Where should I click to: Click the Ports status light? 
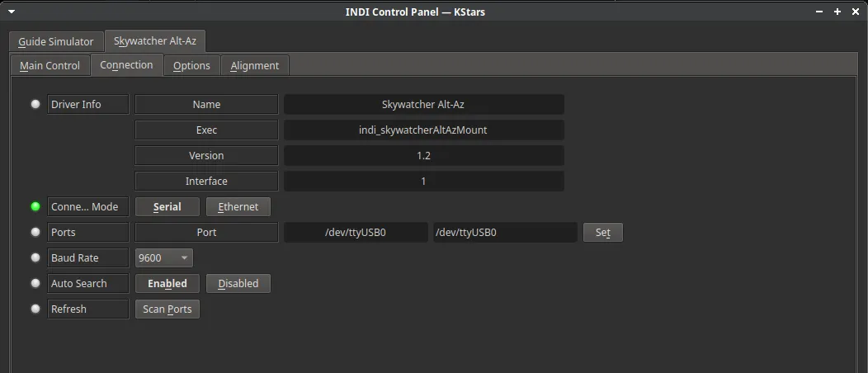pos(35,233)
